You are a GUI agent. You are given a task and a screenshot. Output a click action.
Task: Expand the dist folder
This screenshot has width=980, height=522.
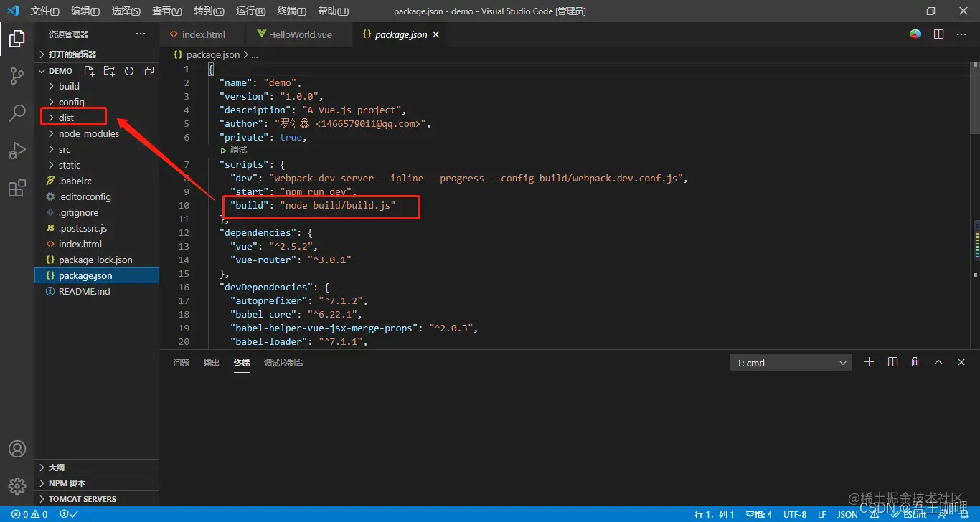[97, 118]
